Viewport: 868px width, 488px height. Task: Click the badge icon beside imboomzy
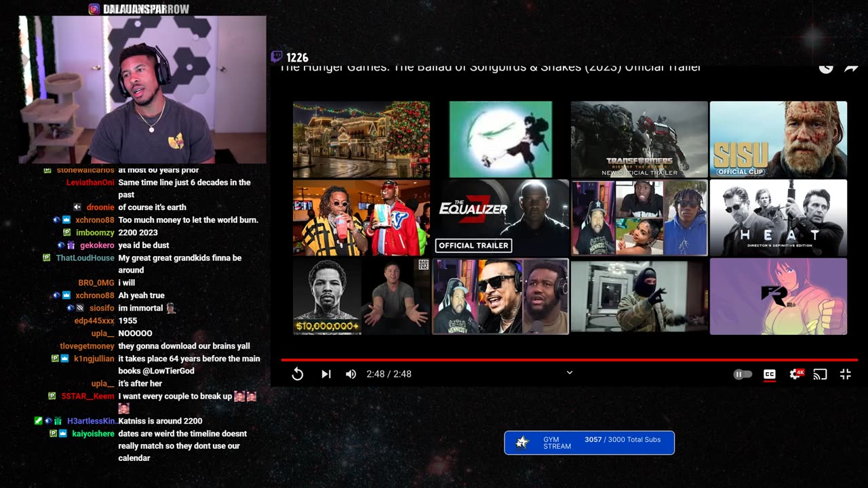point(66,232)
